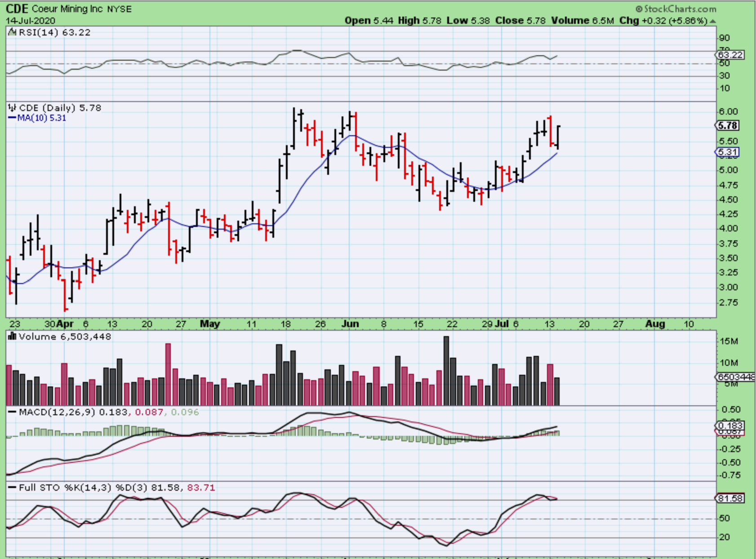Viewport: 756px width, 559px height.
Task: Click the 5.31 moving average tag on right axis
Action: 728,152
